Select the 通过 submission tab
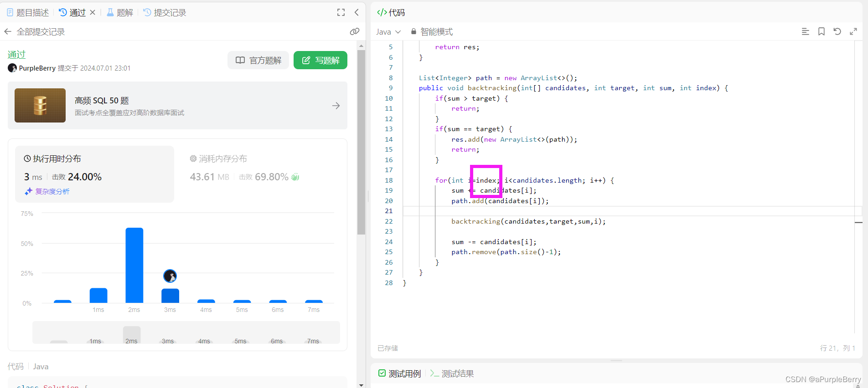 tap(72, 13)
